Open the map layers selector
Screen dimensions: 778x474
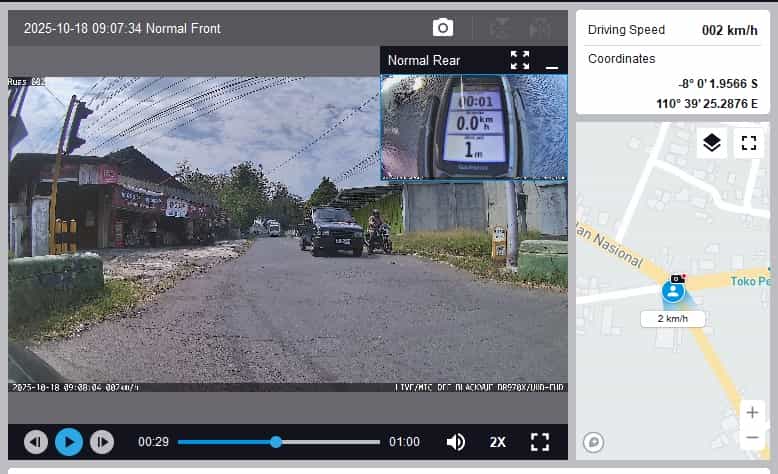click(x=711, y=143)
